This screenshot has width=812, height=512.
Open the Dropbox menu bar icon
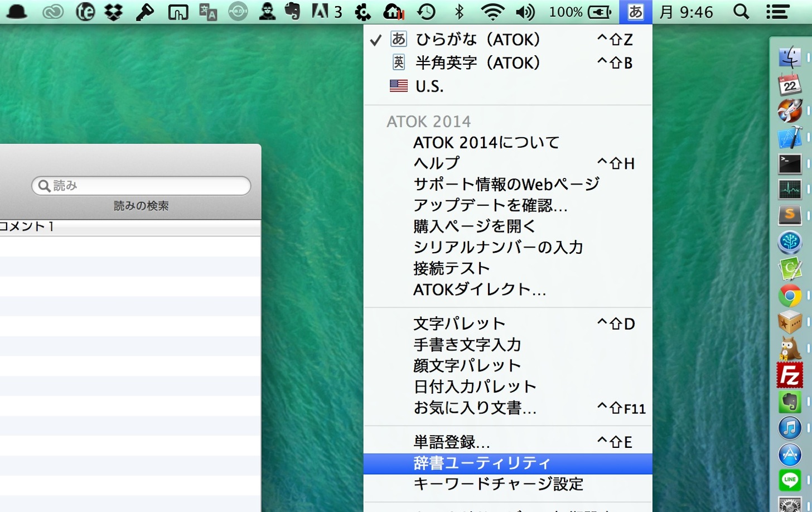(x=114, y=12)
